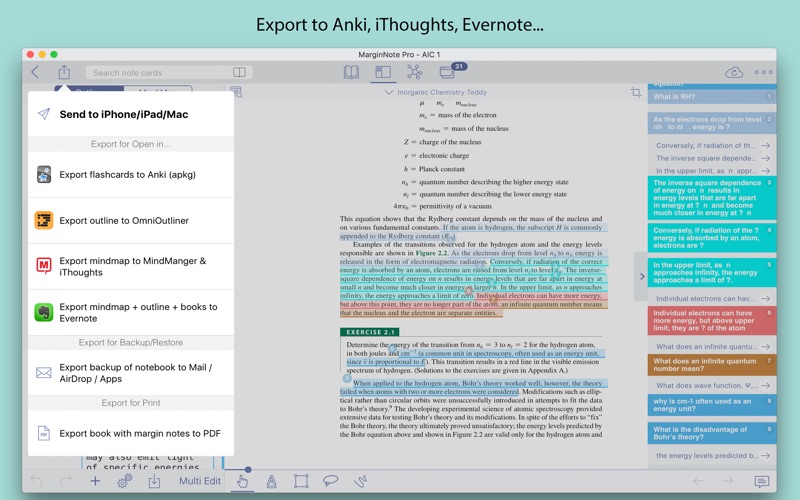Choose Export backup of notebook to Mail
800x500 pixels.
[131, 373]
